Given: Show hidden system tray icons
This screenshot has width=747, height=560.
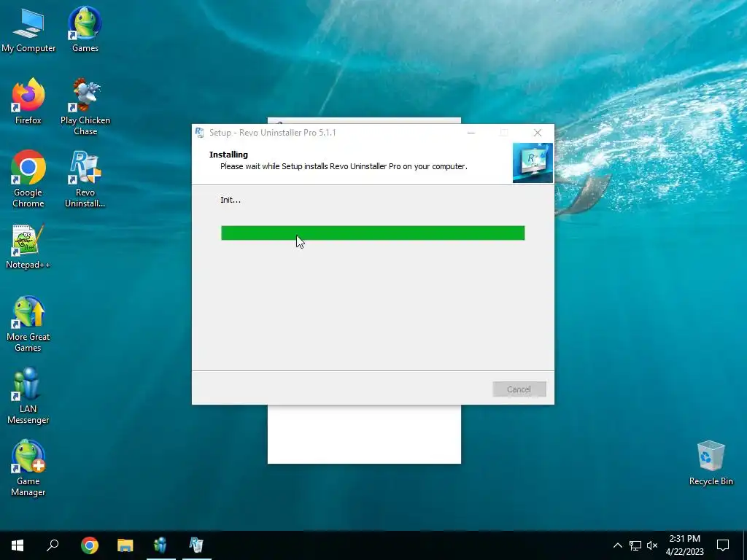Looking at the screenshot, I should pos(617,545).
